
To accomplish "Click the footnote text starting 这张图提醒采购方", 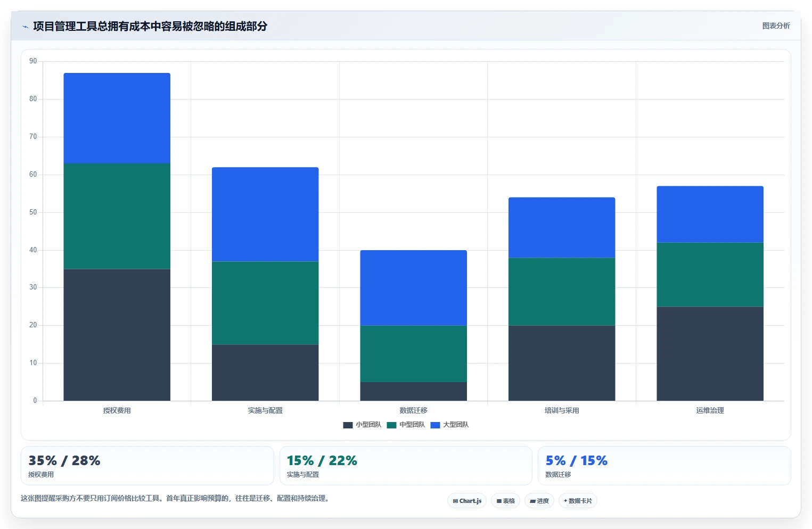I will [176, 498].
